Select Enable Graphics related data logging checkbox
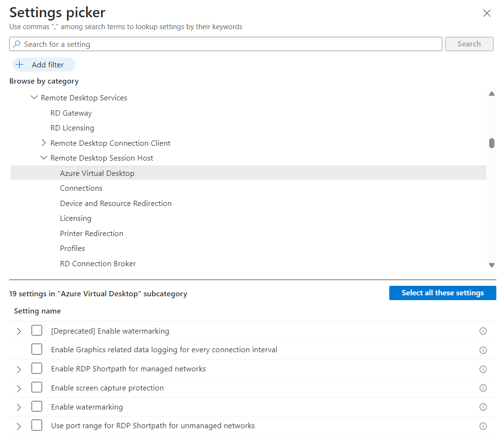Viewport: 504px width, 443px height. pyautogui.click(x=37, y=349)
